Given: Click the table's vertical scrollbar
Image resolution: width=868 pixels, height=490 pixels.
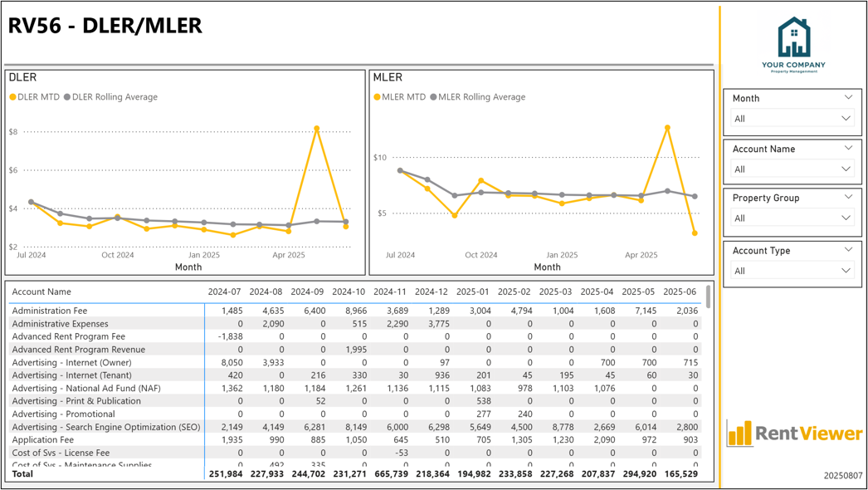Looking at the screenshot, I should tap(708, 296).
